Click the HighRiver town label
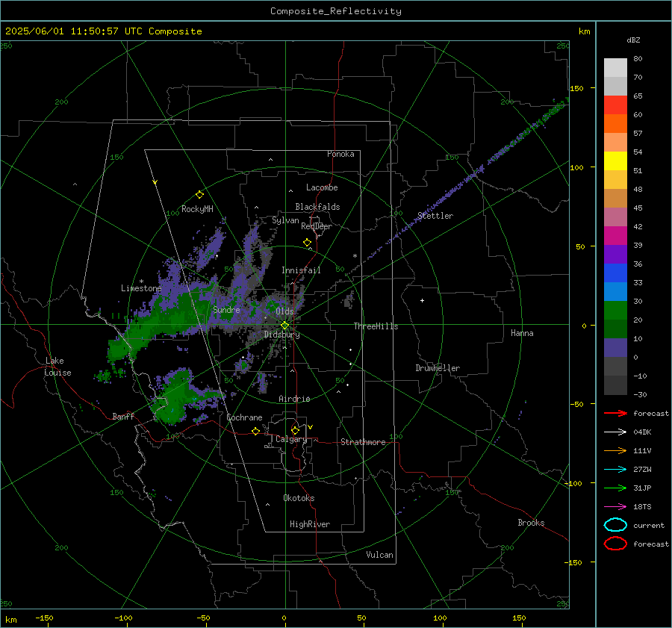This screenshot has height=628, width=672. (310, 524)
